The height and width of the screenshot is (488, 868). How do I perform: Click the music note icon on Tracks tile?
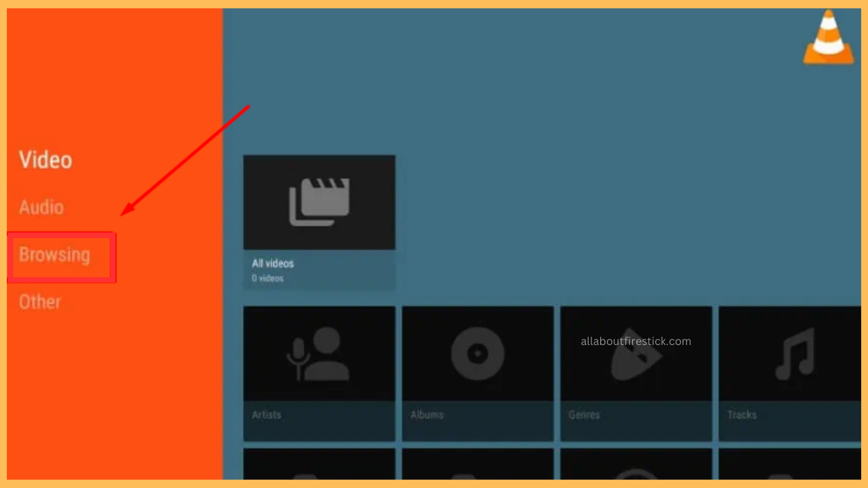point(793,352)
